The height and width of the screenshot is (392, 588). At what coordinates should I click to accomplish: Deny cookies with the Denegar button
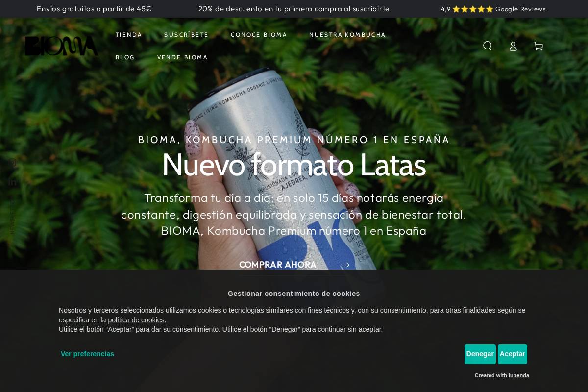point(480,354)
